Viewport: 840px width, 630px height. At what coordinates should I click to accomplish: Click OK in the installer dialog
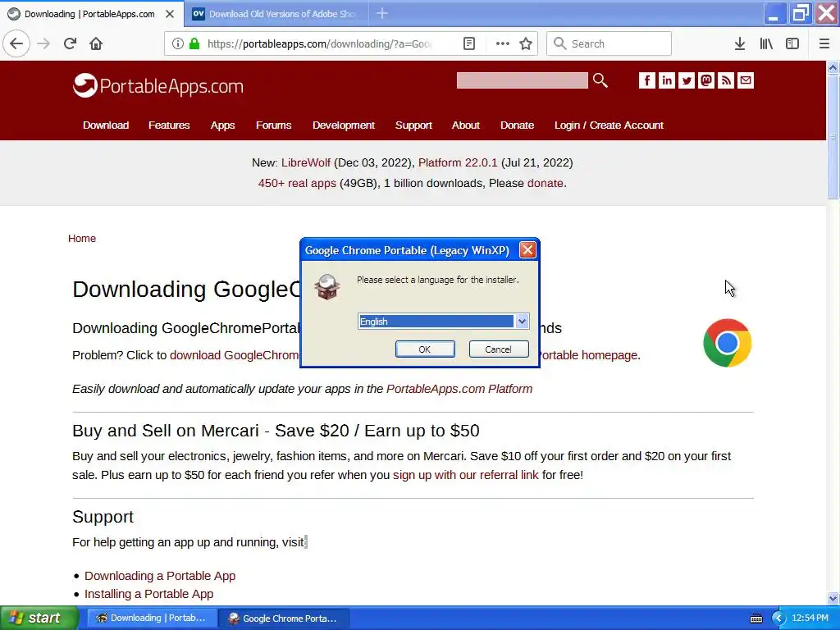coord(425,349)
